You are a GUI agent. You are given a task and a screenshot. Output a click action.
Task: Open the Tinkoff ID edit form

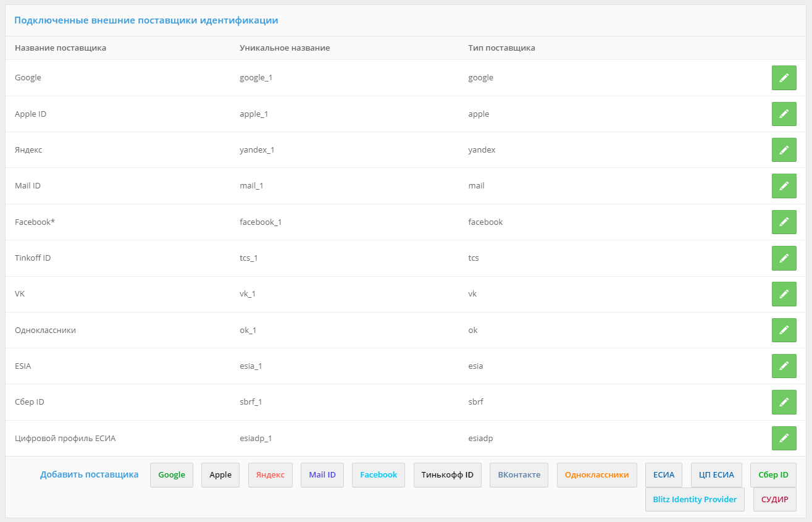[784, 258]
